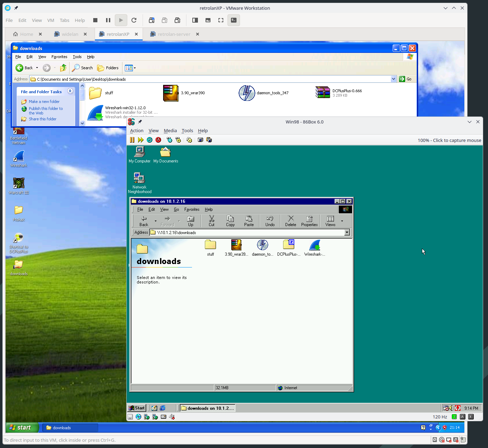Screen dimensions: 488x448
Task: Open the VMware thumbnail bar icon
Action: [208, 20]
